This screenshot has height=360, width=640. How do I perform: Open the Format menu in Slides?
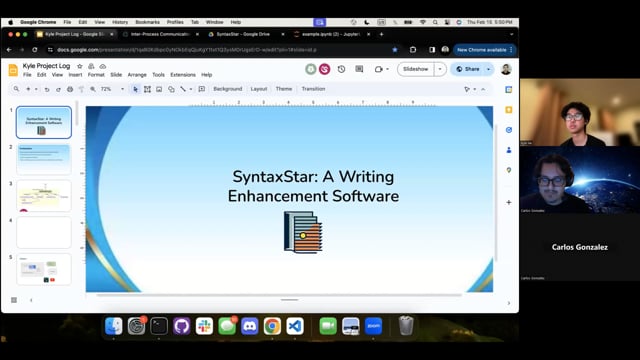(x=96, y=75)
